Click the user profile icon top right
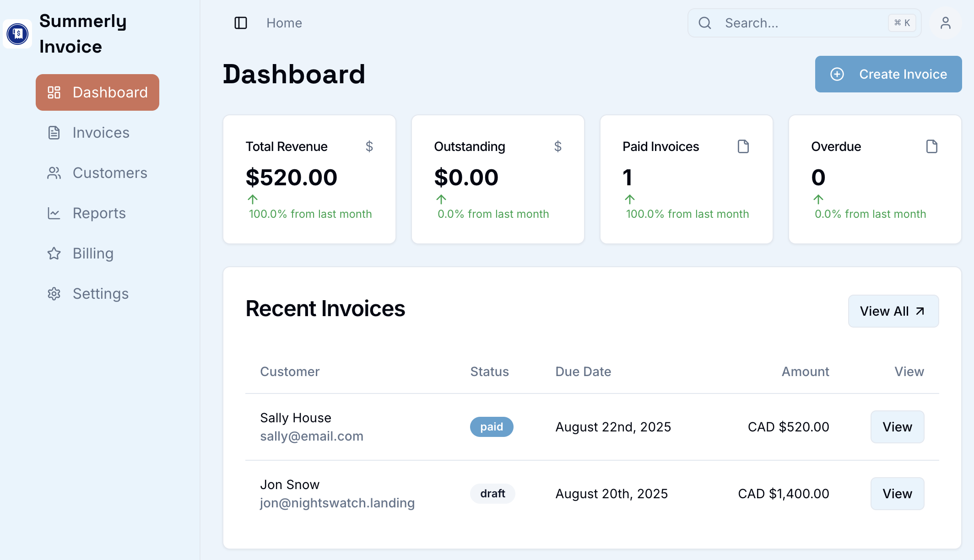The height and width of the screenshot is (560, 974). pyautogui.click(x=945, y=22)
